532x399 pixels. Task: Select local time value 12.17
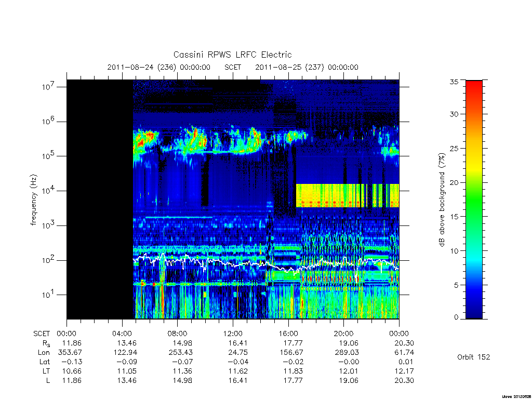coord(404,371)
